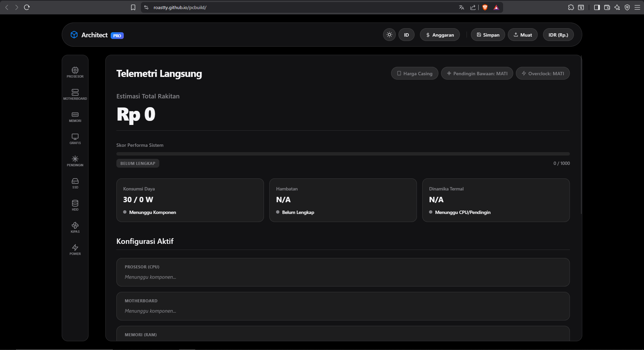This screenshot has width=644, height=350.
Task: Select the SSD storage icon
Action: [x=75, y=183]
